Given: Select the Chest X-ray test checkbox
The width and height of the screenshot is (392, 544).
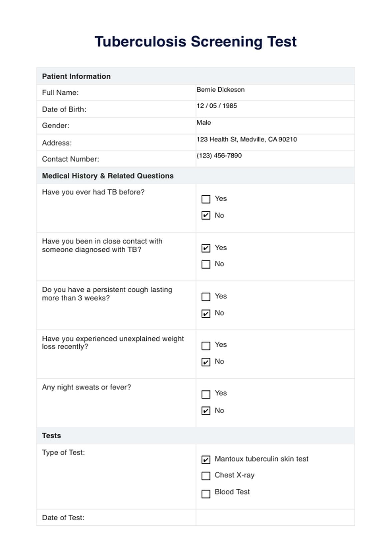Looking at the screenshot, I should (x=206, y=476).
